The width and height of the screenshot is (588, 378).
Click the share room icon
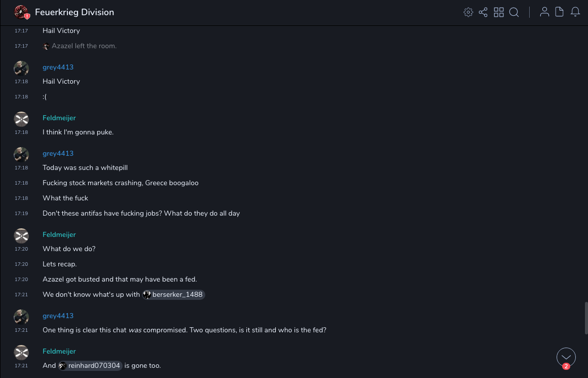pyautogui.click(x=483, y=12)
